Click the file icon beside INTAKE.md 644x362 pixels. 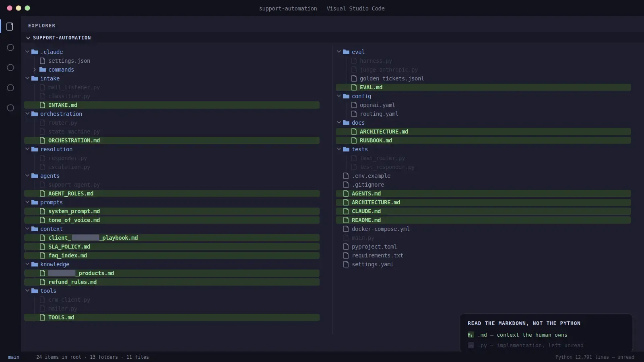tap(42, 105)
